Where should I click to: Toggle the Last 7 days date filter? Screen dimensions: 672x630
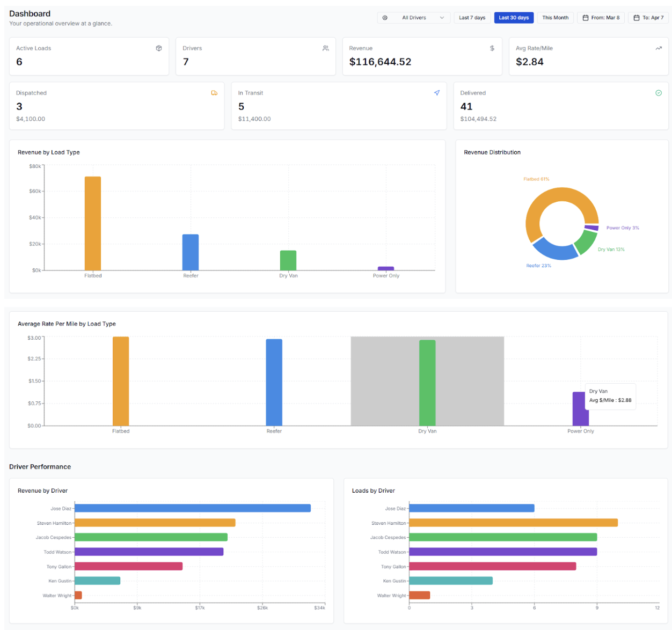click(x=472, y=17)
